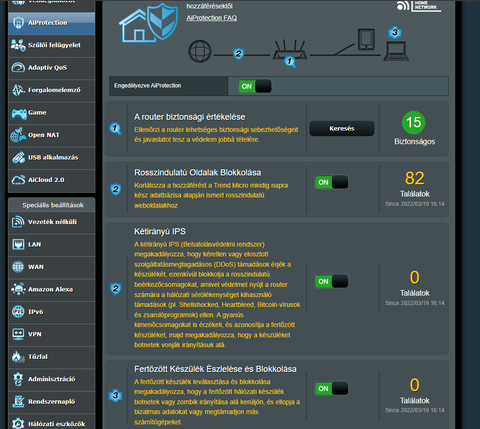Open the AiProtection sidebar icon
The width and height of the screenshot is (480, 429).
coord(18,22)
